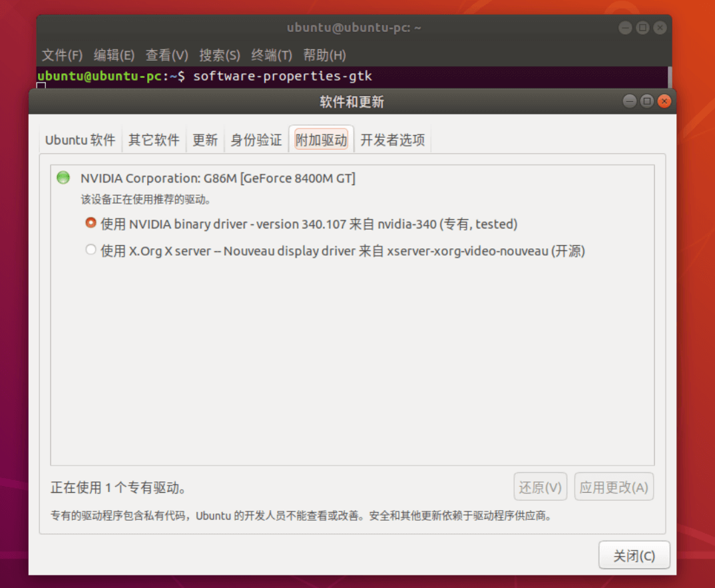The width and height of the screenshot is (715, 588).
Task: Open the terminal 文件(F) menu
Action: tap(63, 55)
